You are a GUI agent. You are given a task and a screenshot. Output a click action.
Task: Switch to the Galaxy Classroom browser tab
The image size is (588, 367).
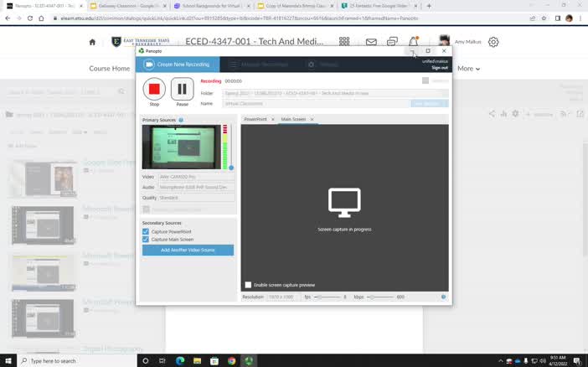pyautogui.click(x=127, y=6)
